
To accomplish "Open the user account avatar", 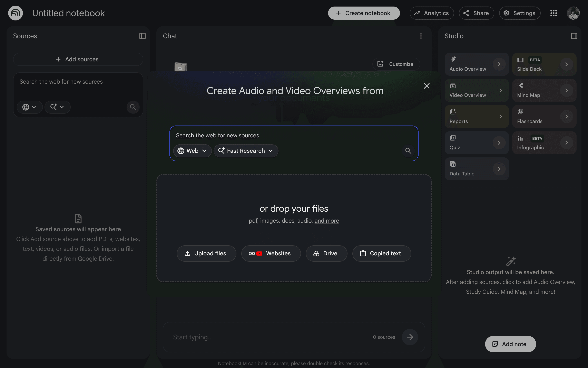I will [x=574, y=13].
